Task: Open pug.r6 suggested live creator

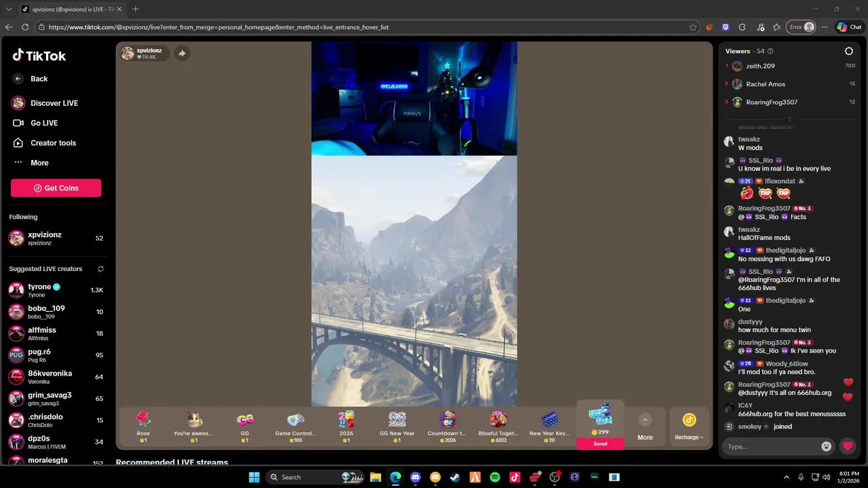Action: 56,355
